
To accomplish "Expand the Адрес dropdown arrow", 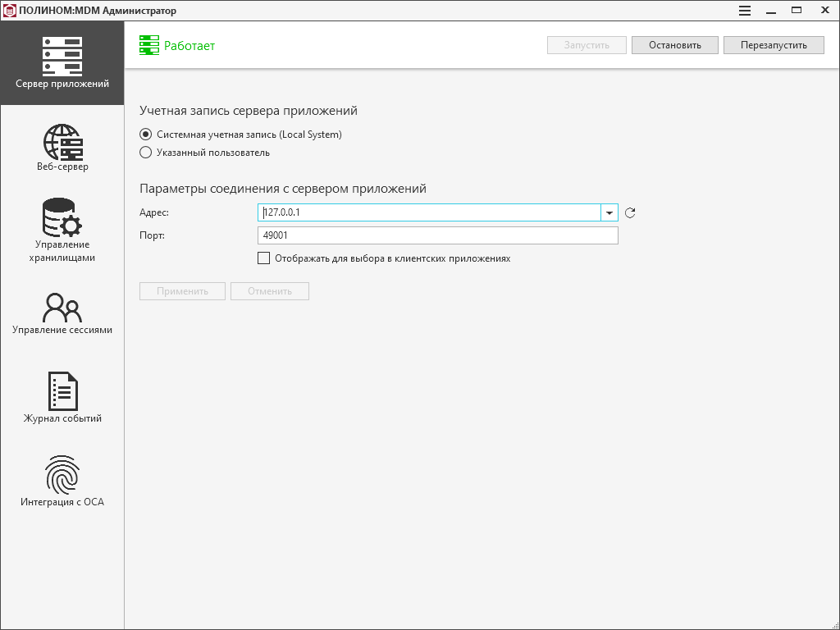I will [x=609, y=213].
